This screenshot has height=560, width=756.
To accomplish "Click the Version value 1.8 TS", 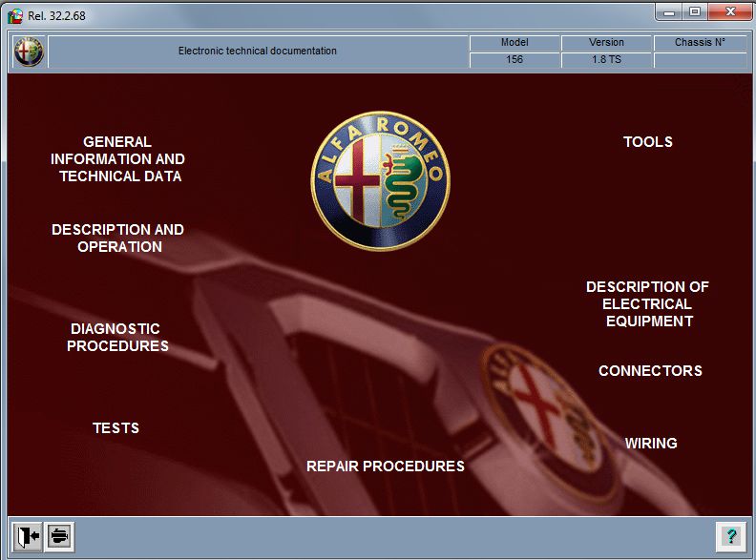I will pos(606,60).
